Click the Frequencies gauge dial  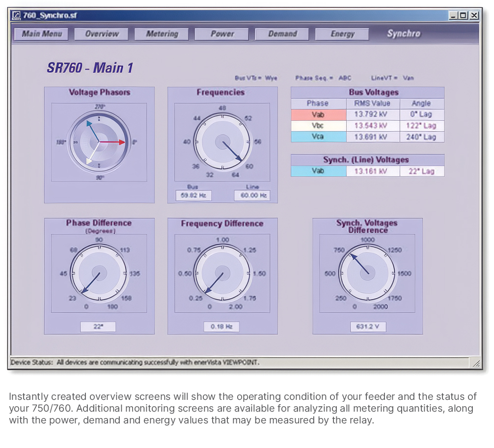coord(222,142)
